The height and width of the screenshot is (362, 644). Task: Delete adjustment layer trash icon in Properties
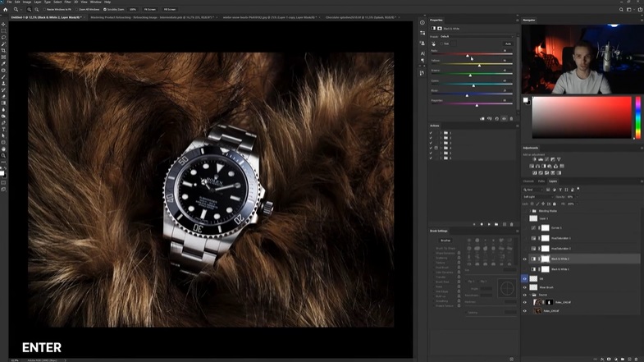(x=511, y=119)
